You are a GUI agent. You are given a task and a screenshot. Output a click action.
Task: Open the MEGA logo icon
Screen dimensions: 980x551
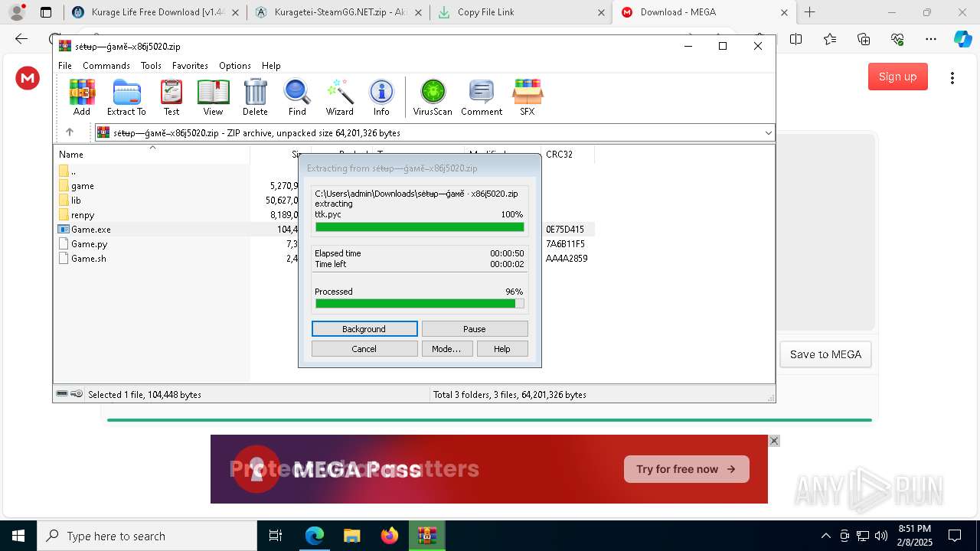click(x=28, y=77)
